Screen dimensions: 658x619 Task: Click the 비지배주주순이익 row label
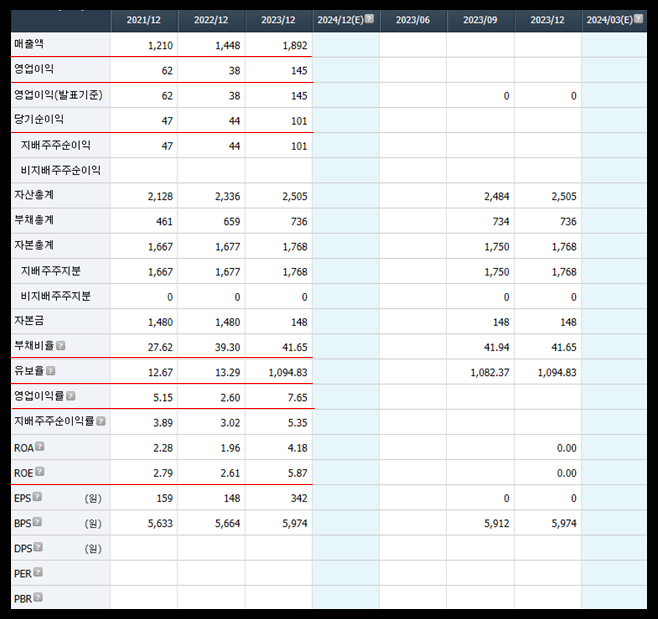(61, 170)
